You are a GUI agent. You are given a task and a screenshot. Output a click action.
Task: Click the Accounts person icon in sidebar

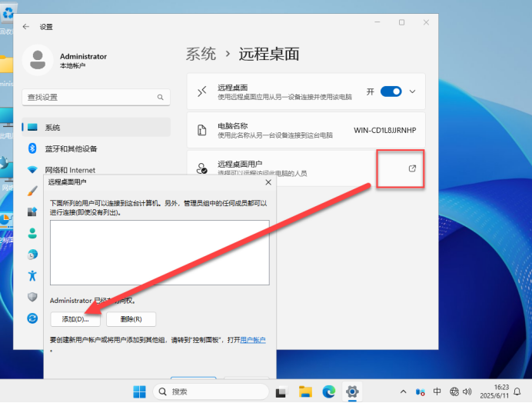(32, 232)
